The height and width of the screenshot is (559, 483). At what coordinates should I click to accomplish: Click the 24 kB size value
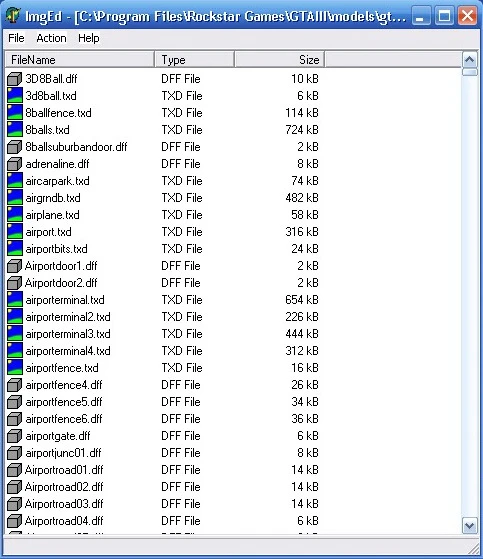[x=305, y=249]
